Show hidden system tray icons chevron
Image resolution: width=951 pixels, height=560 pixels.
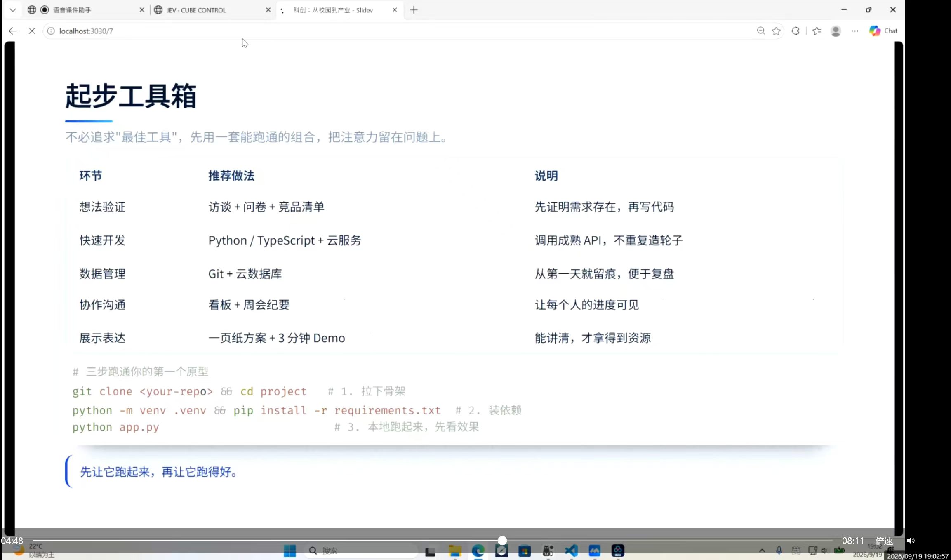coord(762,551)
